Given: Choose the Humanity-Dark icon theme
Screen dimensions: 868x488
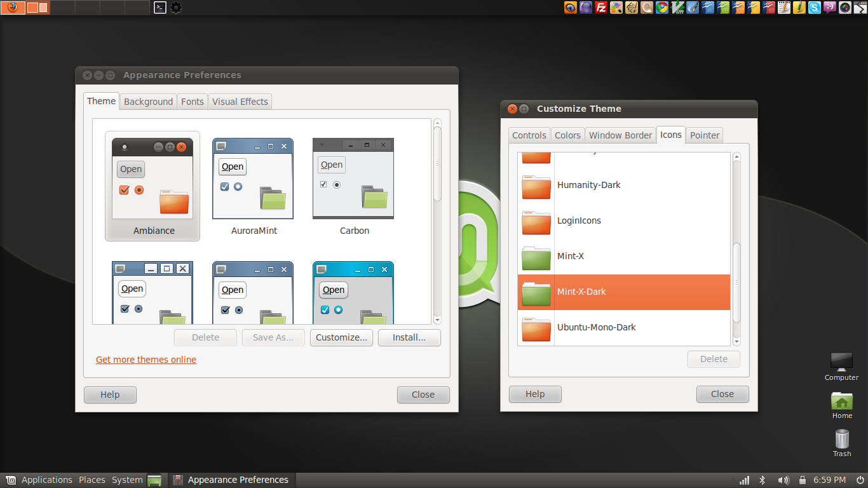Looking at the screenshot, I should click(624, 185).
